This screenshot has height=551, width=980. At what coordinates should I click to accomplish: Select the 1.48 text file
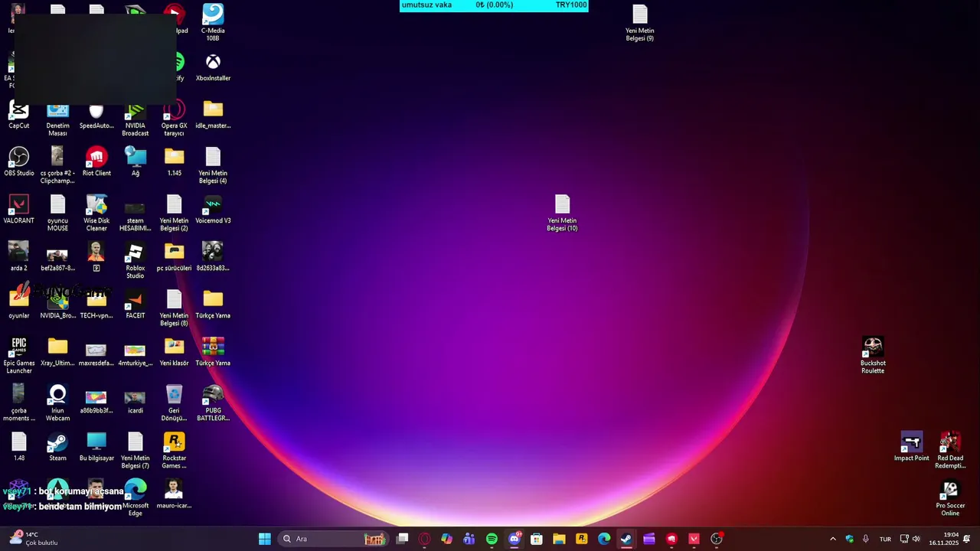[x=18, y=446]
